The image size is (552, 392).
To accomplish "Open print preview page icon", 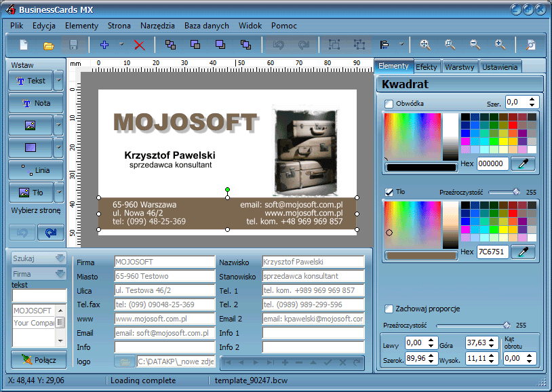I will [530, 45].
